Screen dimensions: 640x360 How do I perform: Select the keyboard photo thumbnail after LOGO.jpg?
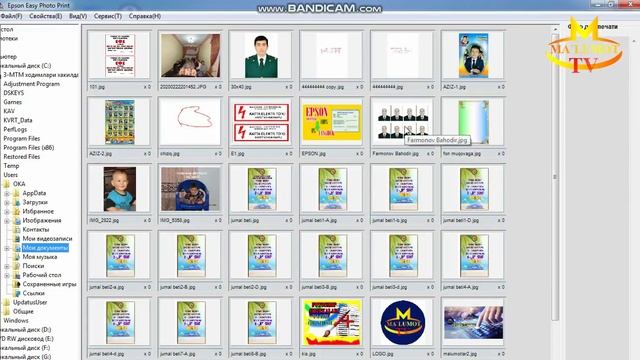tap(473, 322)
